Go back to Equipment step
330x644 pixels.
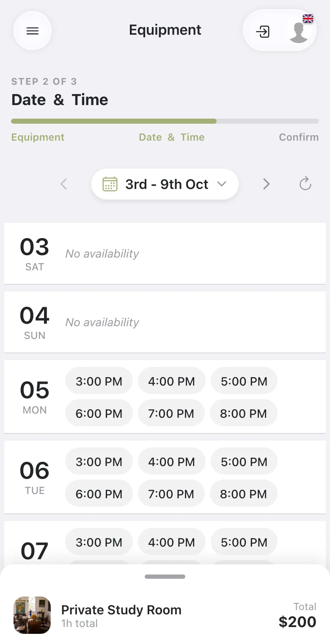[38, 137]
